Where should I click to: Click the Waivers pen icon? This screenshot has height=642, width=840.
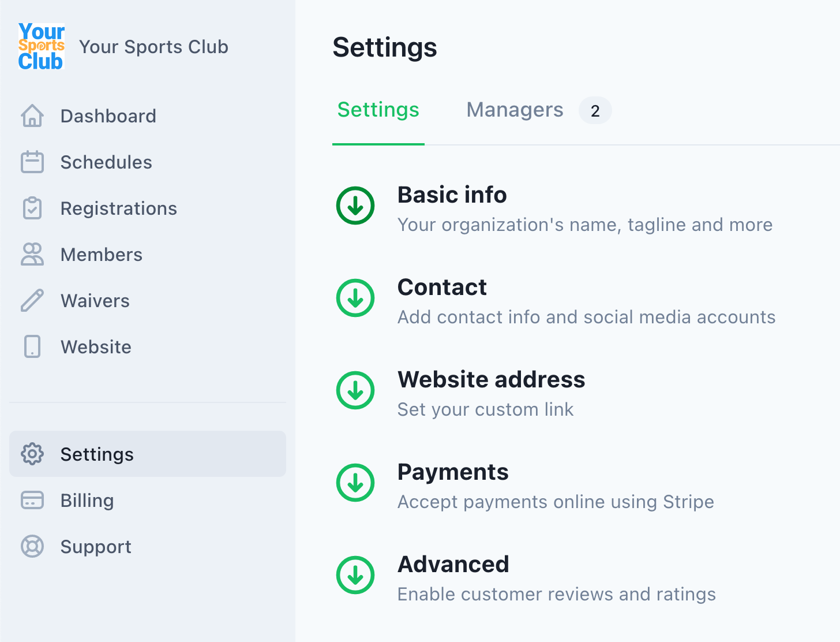pos(33,300)
